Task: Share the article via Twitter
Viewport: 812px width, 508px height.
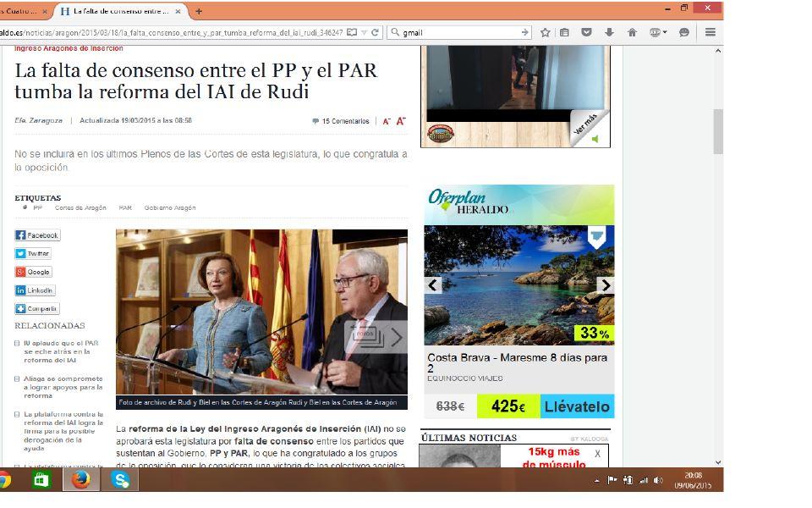Action: [31, 252]
